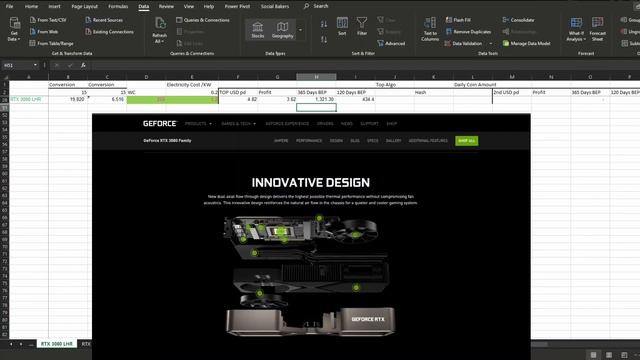This screenshot has width=640, height=360.
Task: Select the Geography data type
Action: pos(282,30)
